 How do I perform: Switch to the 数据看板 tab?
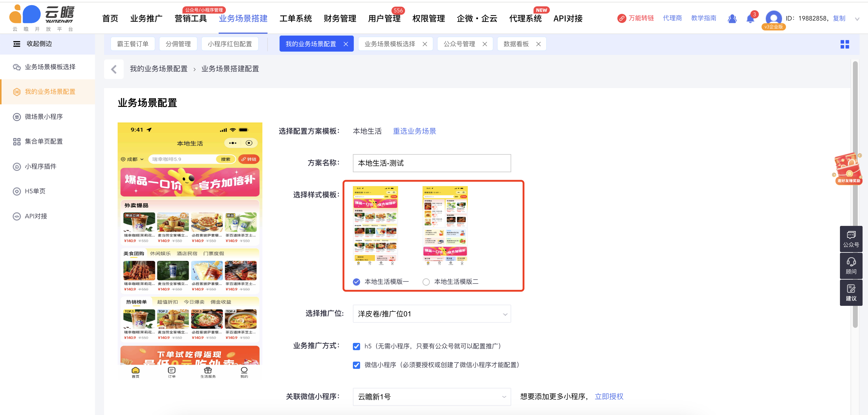coord(515,44)
